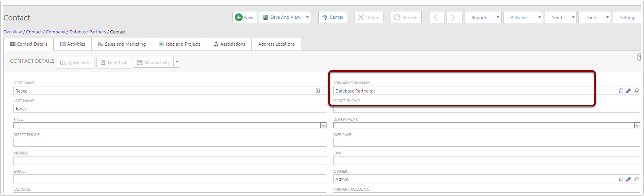Open the Reports menu

click(482, 17)
